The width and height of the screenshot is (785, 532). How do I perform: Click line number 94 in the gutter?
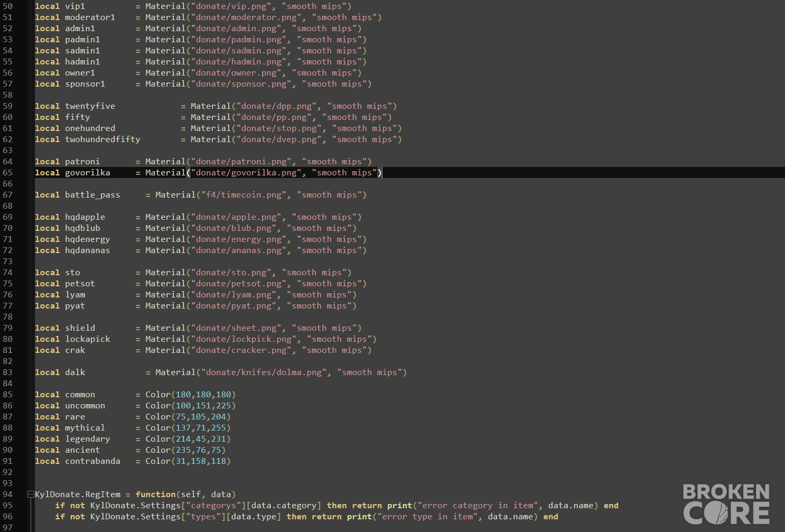pos(7,494)
